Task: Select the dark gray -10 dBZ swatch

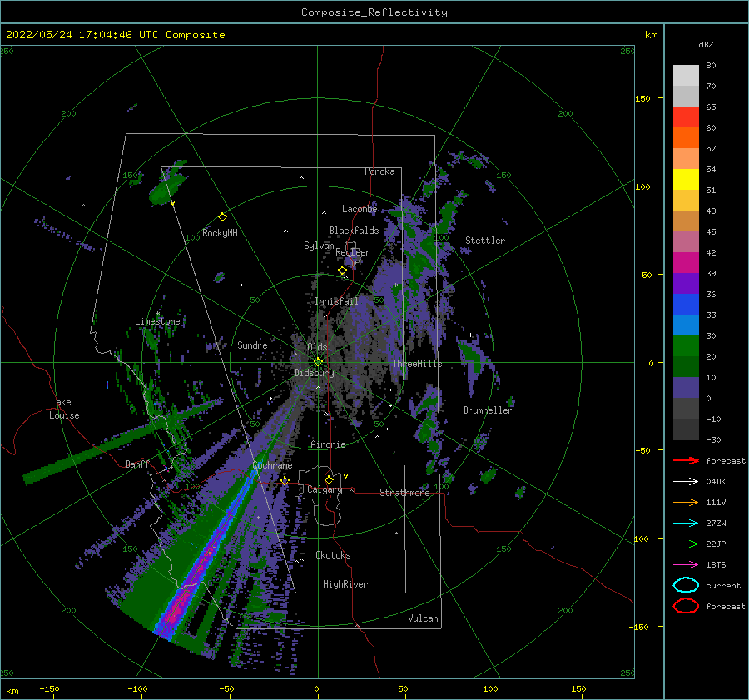Action: [x=686, y=429]
